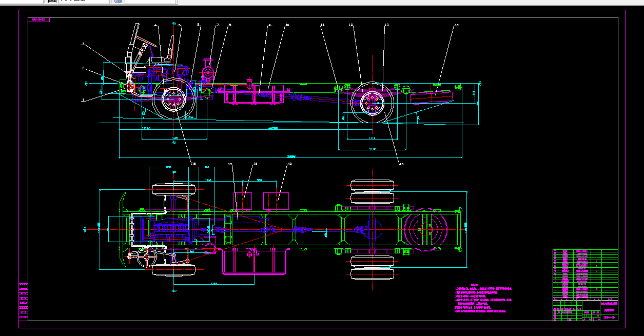Select the lower rear dual tires in plan view

(373, 268)
